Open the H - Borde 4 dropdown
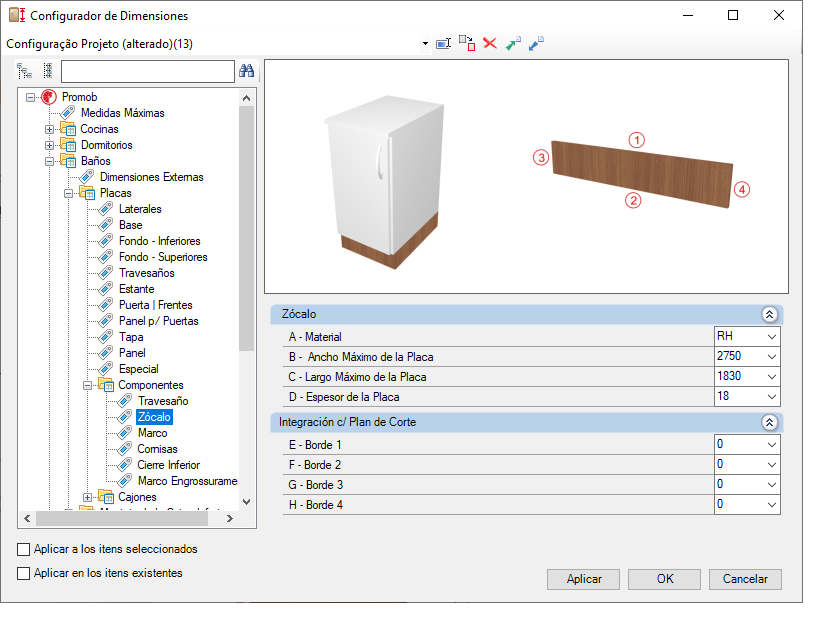 pyautogui.click(x=772, y=505)
